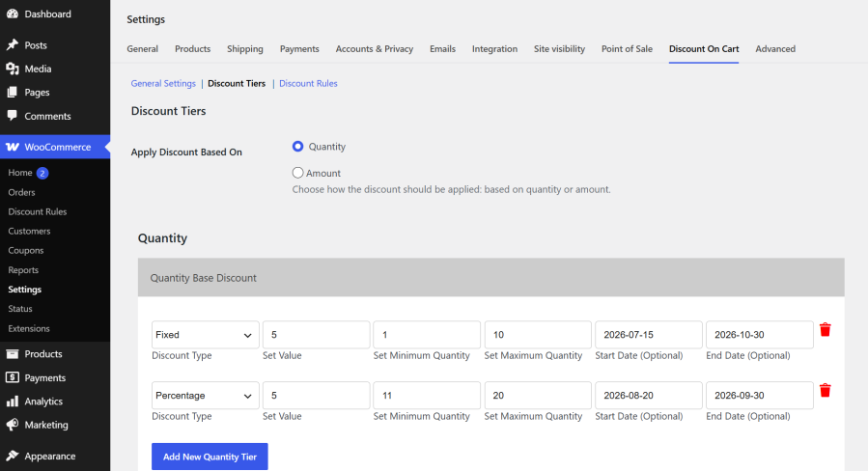The width and height of the screenshot is (868, 471).
Task: Click the Payments dollar icon
Action: point(13,377)
